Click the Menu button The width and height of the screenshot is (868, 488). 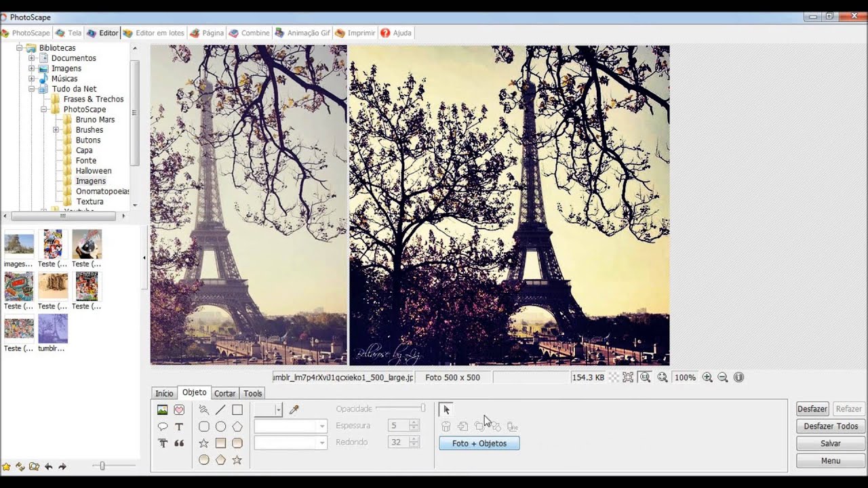(831, 461)
